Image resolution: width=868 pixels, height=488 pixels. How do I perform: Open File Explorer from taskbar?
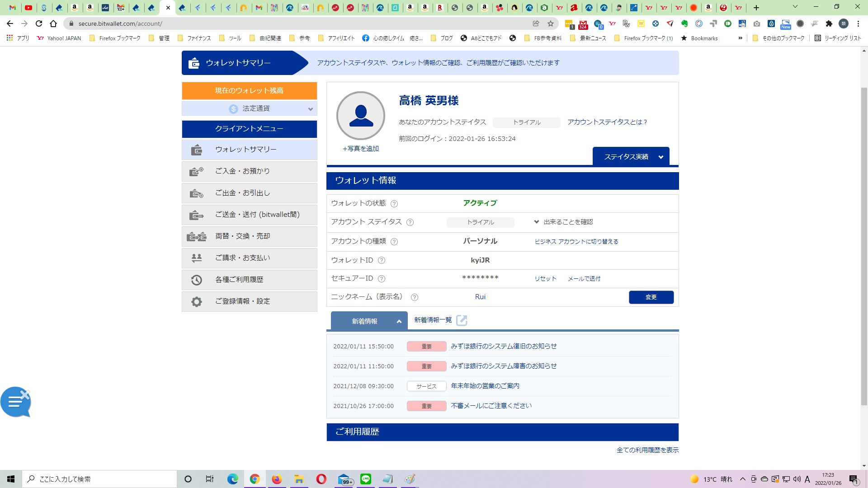click(299, 479)
